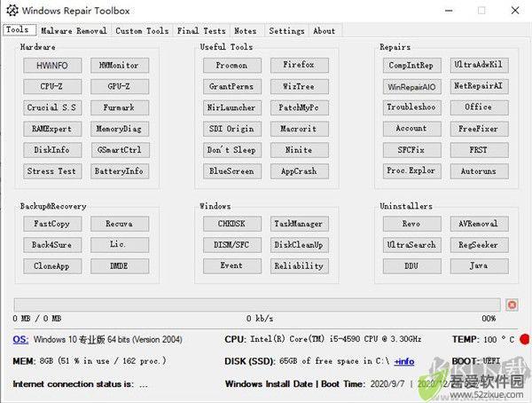Open DMDE
532x403 pixels.
pyautogui.click(x=120, y=266)
